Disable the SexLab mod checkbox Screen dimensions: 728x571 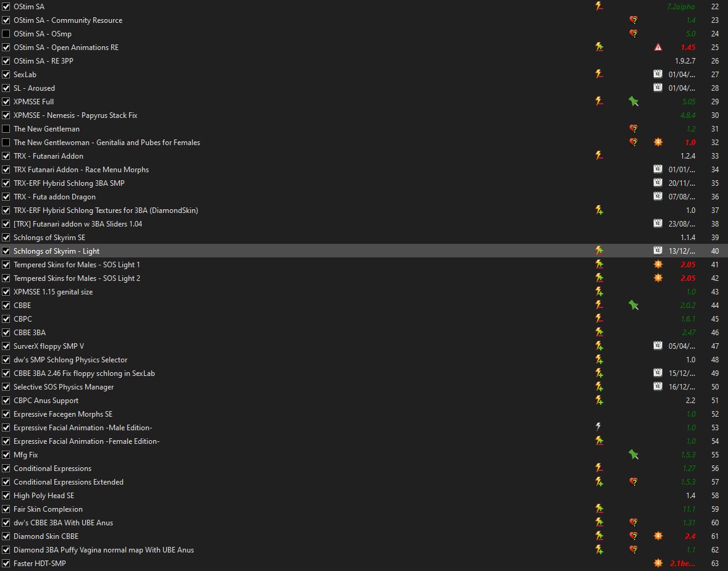click(6, 74)
